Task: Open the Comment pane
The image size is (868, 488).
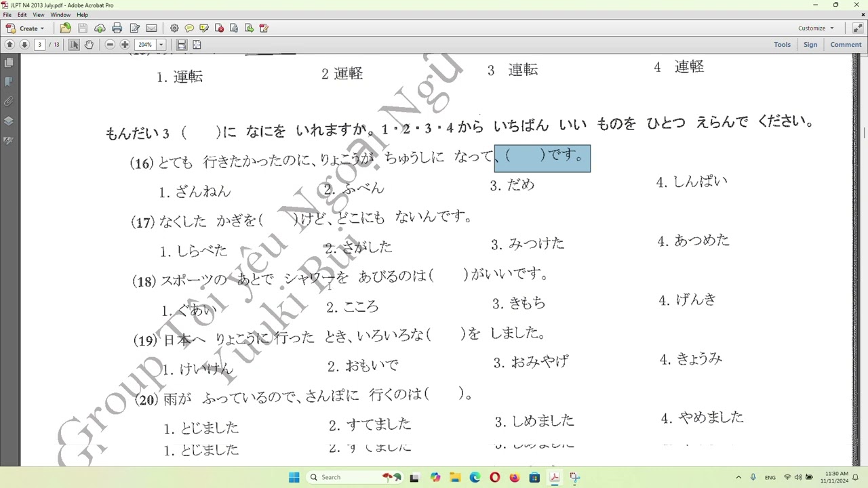Action: [846, 45]
